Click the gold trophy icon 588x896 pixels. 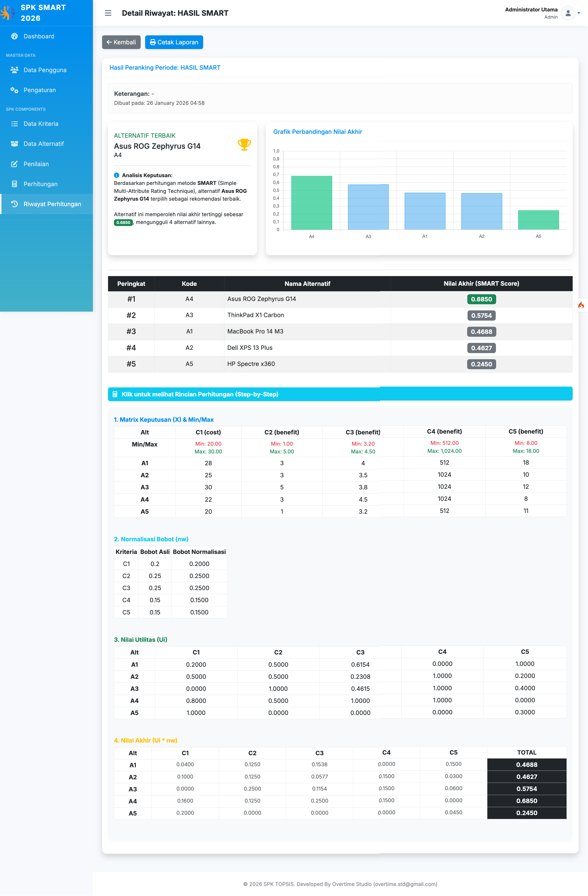click(244, 144)
